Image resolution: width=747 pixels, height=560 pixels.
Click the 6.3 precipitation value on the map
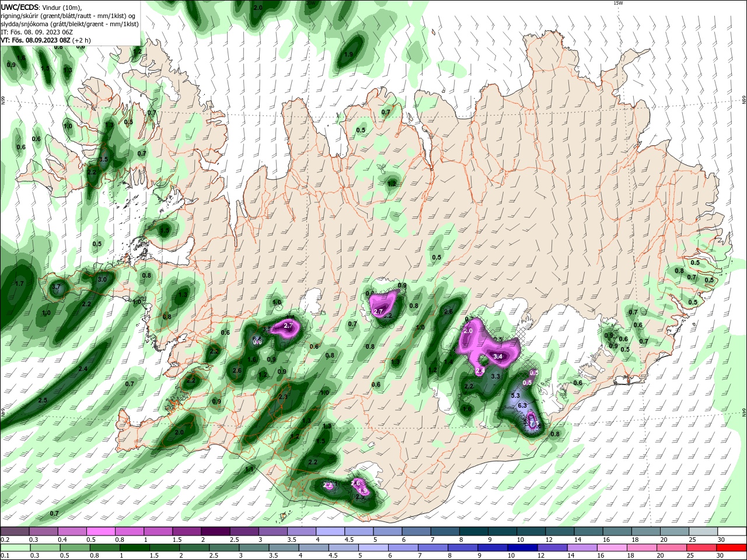click(x=522, y=405)
